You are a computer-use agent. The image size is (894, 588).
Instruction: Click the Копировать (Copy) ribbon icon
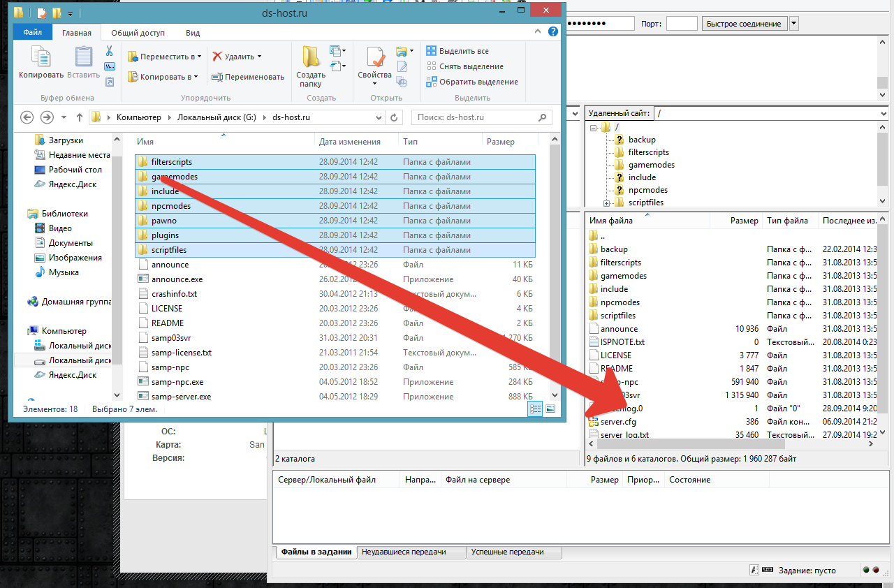(41, 57)
